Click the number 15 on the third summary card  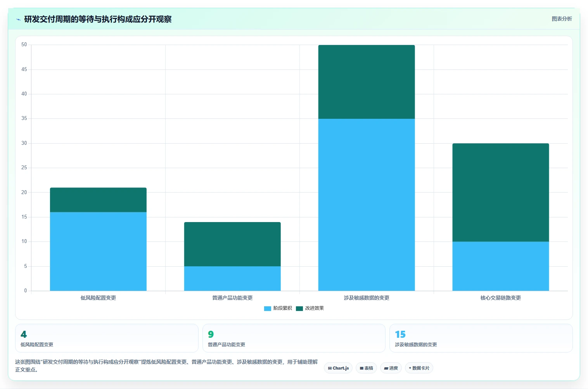coord(400,334)
